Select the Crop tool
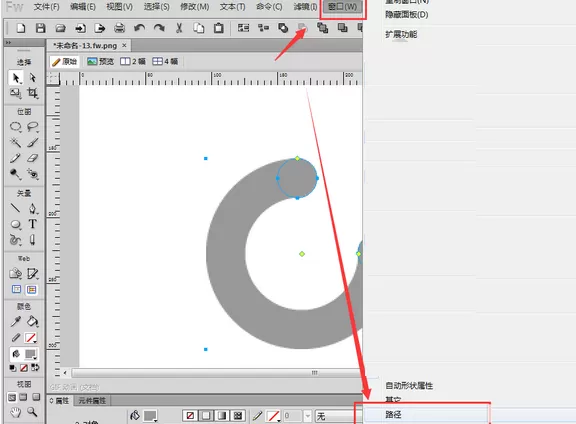This screenshot has width=576, height=424. coord(33,93)
